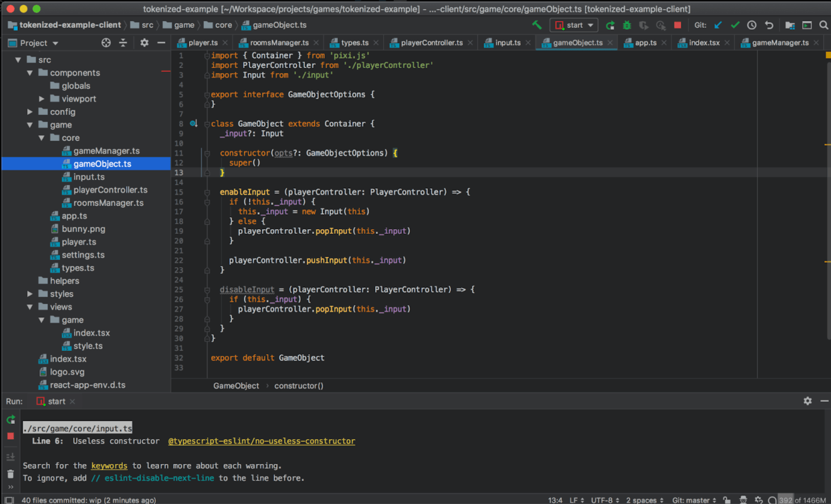831x504 pixels.
Task: Update project from Git with blue arrow icon
Action: tap(718, 25)
